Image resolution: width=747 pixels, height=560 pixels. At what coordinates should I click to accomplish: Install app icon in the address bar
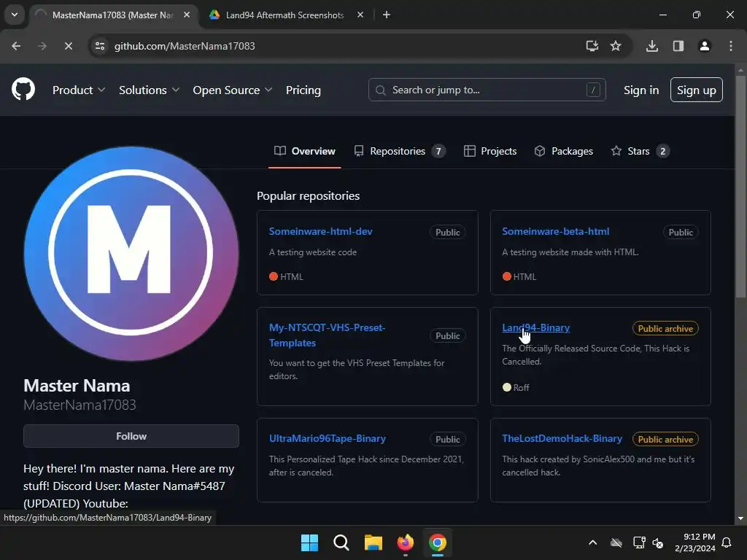[x=592, y=46]
